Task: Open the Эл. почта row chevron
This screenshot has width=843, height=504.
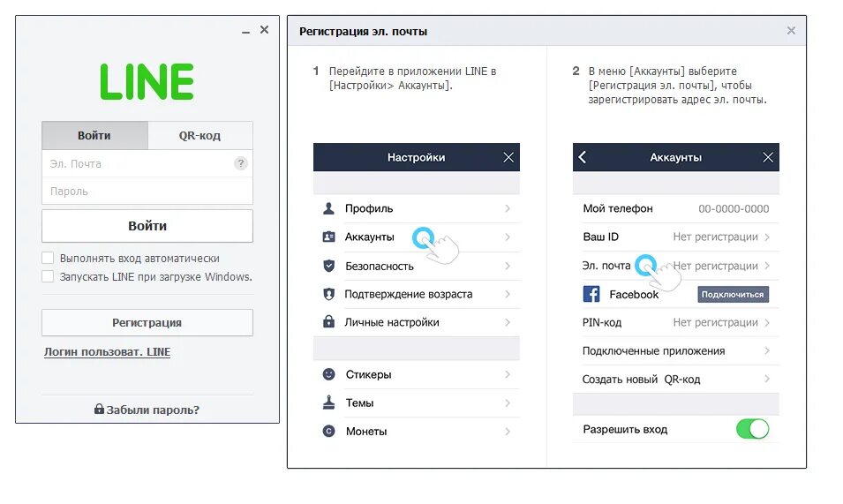Action: pyautogui.click(x=767, y=266)
